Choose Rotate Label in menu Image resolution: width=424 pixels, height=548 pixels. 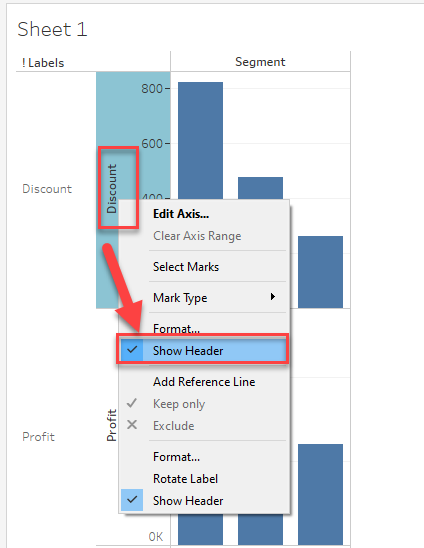click(x=186, y=479)
